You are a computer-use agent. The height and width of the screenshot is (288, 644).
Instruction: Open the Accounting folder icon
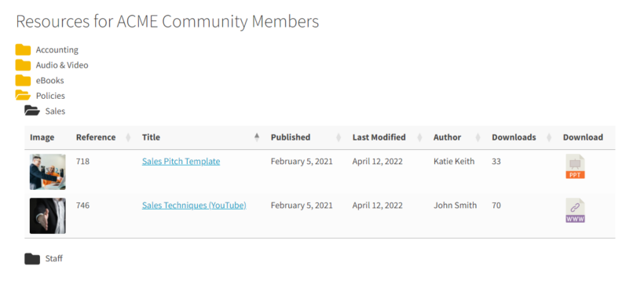coord(23,49)
